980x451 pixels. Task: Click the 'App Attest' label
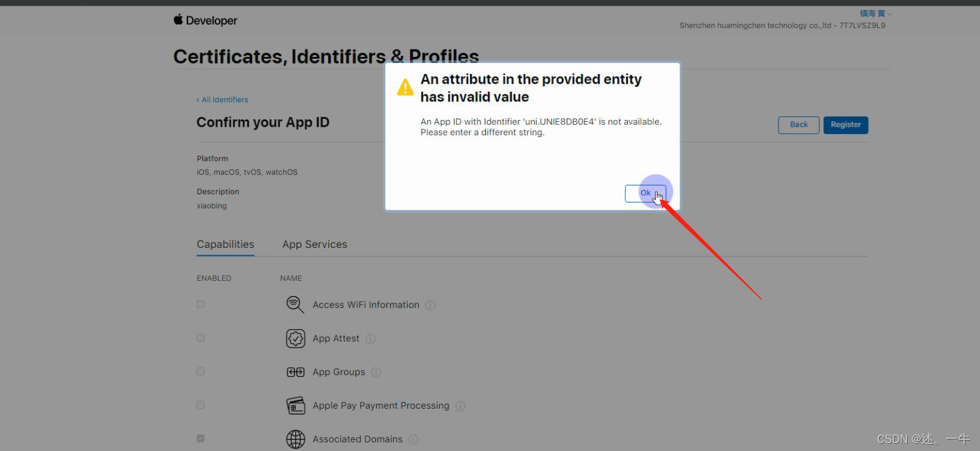[336, 338]
